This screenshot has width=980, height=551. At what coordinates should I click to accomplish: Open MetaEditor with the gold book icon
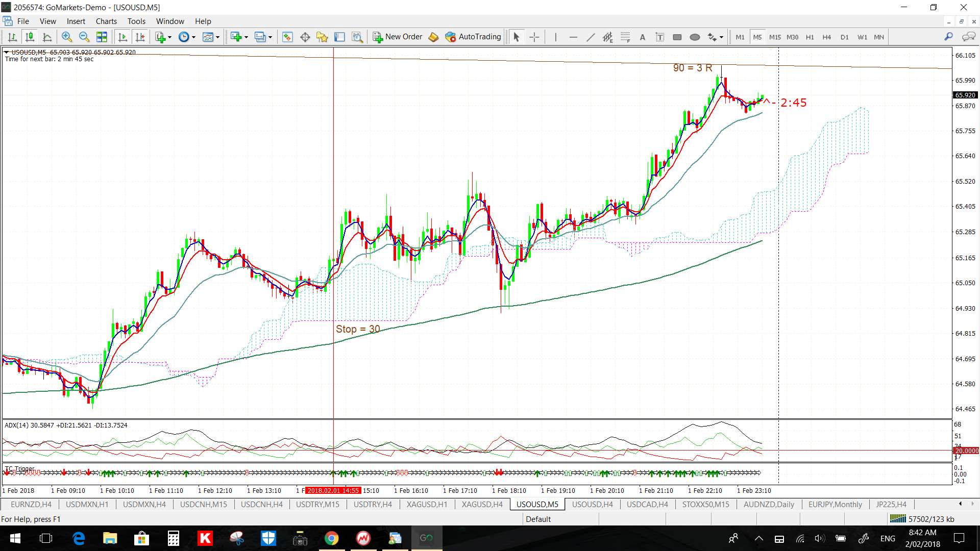click(x=433, y=37)
